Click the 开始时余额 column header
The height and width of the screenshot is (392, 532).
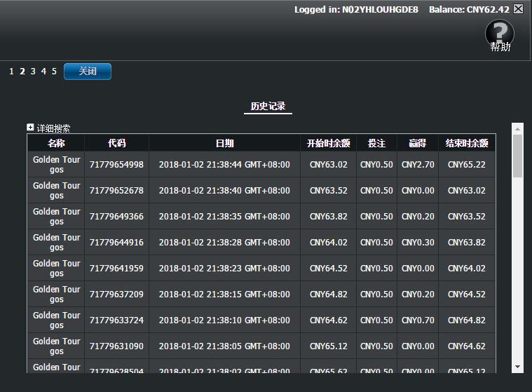328,143
